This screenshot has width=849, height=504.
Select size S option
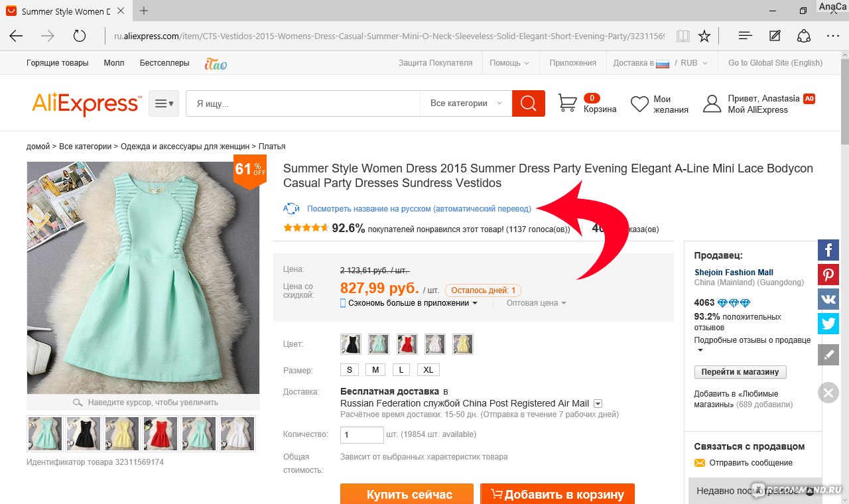coord(349,370)
